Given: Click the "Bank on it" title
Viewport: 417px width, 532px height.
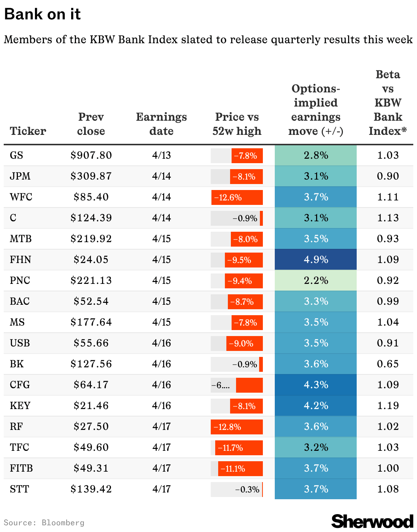Looking at the screenshot, I should coord(42,15).
